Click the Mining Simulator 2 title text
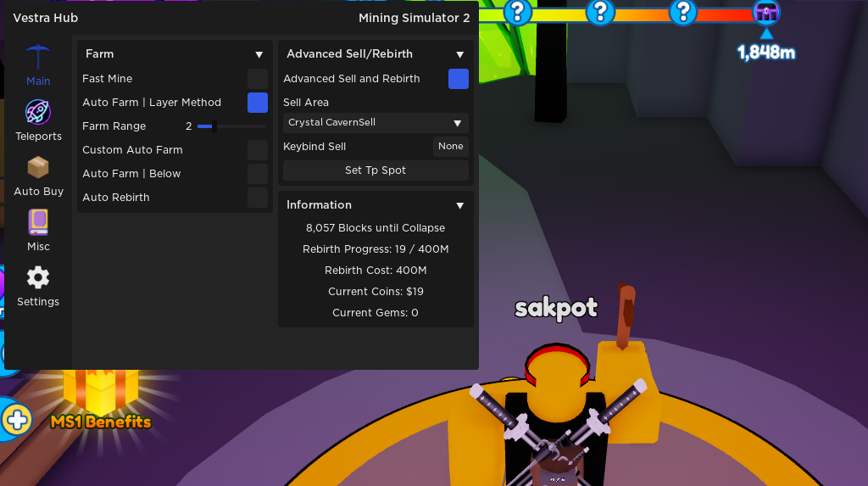The height and width of the screenshot is (486, 868). pos(414,19)
